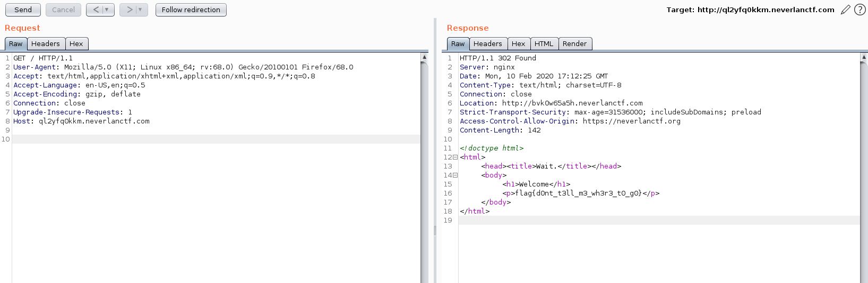Click 'HTTP/1.1 302 Found' status line
The width and height of the screenshot is (868, 283).
coord(498,58)
